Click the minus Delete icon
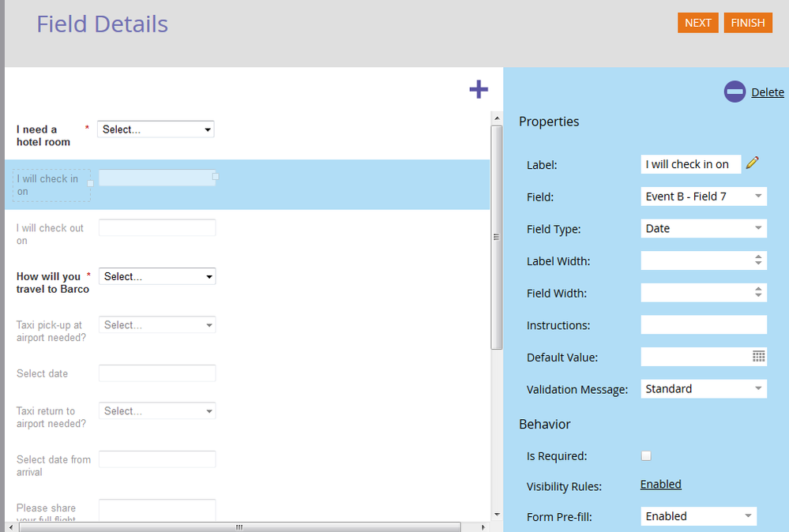The image size is (789, 532). point(735,92)
